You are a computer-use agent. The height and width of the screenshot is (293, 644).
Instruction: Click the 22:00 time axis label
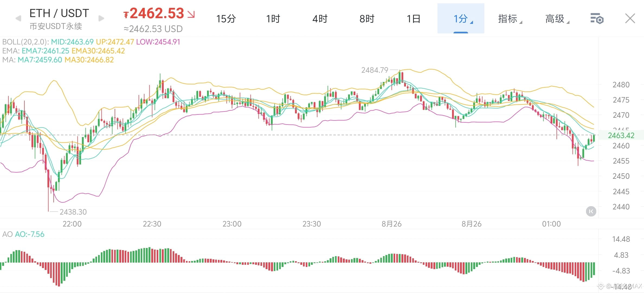72,224
